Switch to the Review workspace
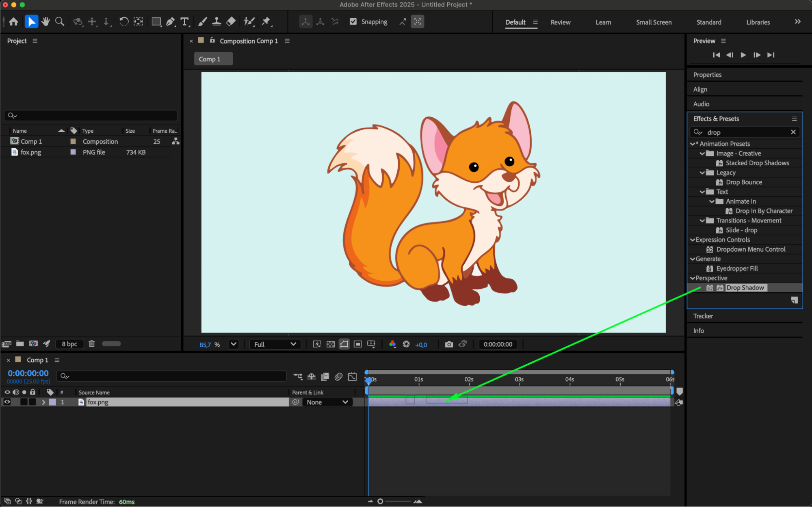The image size is (812, 507). 560,22
